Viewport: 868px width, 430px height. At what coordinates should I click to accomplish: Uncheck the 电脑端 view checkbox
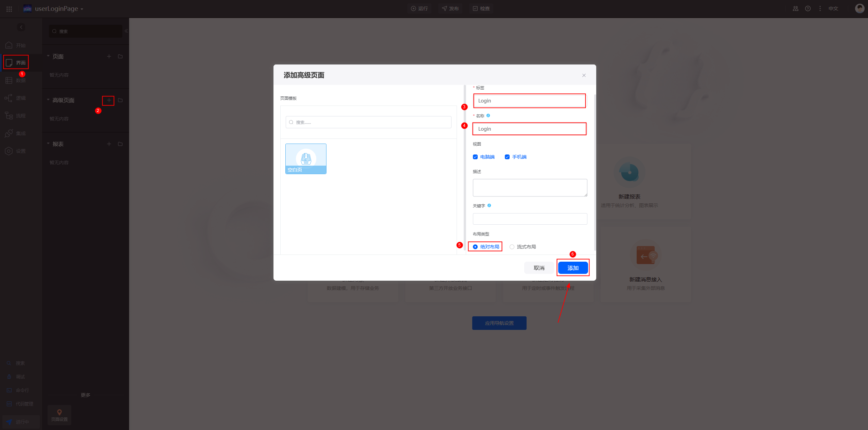[x=475, y=157]
